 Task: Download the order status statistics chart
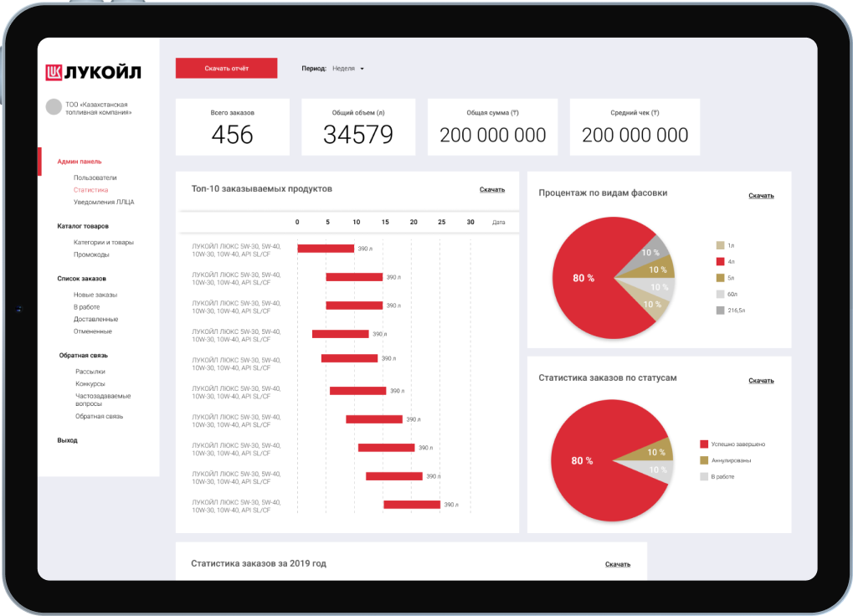click(761, 381)
